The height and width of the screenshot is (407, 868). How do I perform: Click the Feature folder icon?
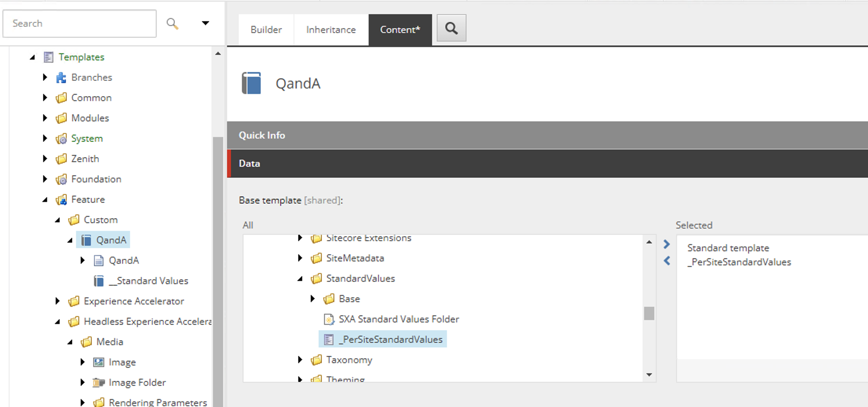pos(61,200)
